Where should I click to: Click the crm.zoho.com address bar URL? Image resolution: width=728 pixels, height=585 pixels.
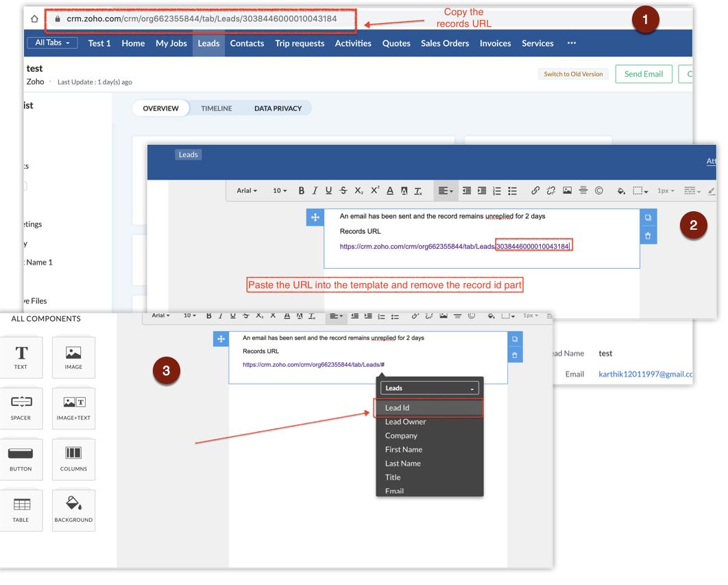click(x=202, y=19)
